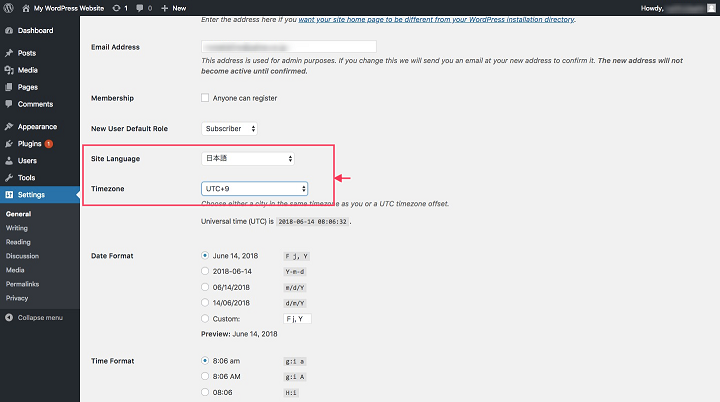This screenshot has height=402, width=720.
Task: Click the Plugins plug icon
Action: pos(9,143)
